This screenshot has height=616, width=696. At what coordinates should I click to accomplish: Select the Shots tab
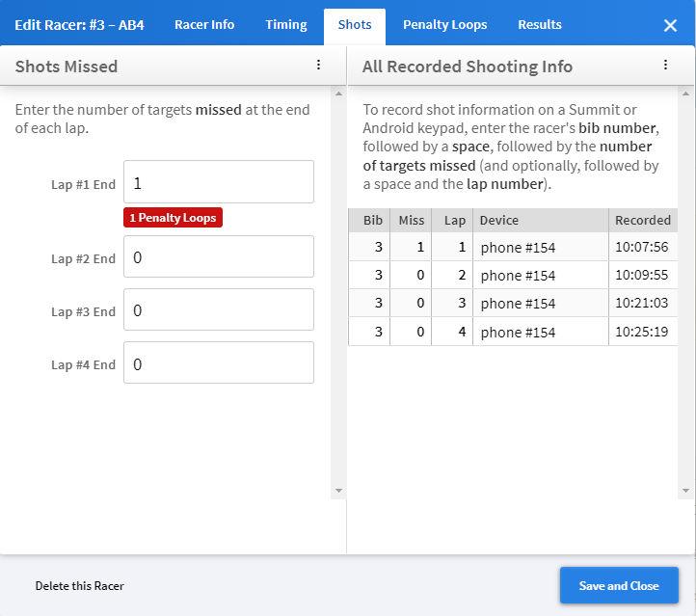pos(355,25)
